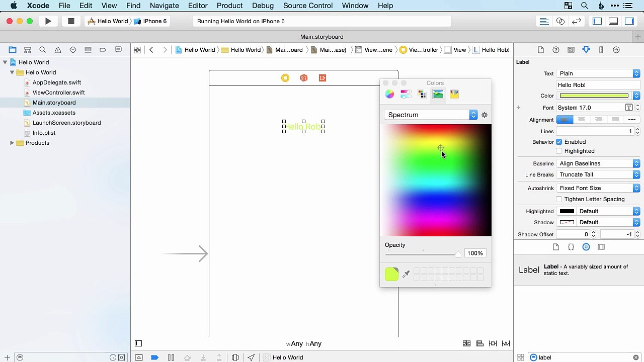Screen dimensions: 644x362
Task: Open the Attributes inspector
Action: click(586, 50)
